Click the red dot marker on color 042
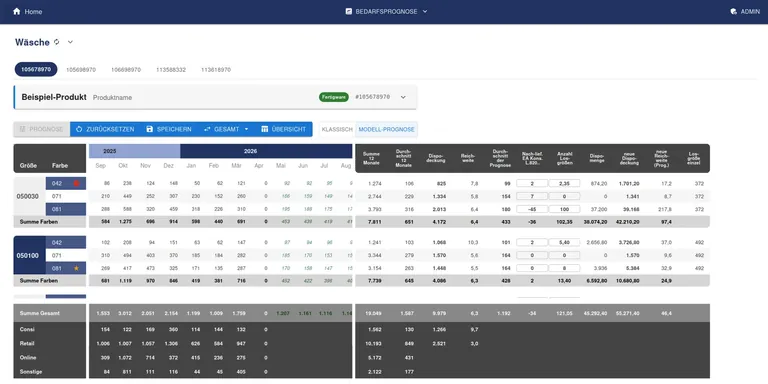The height and width of the screenshot is (384, 768). (x=76, y=184)
